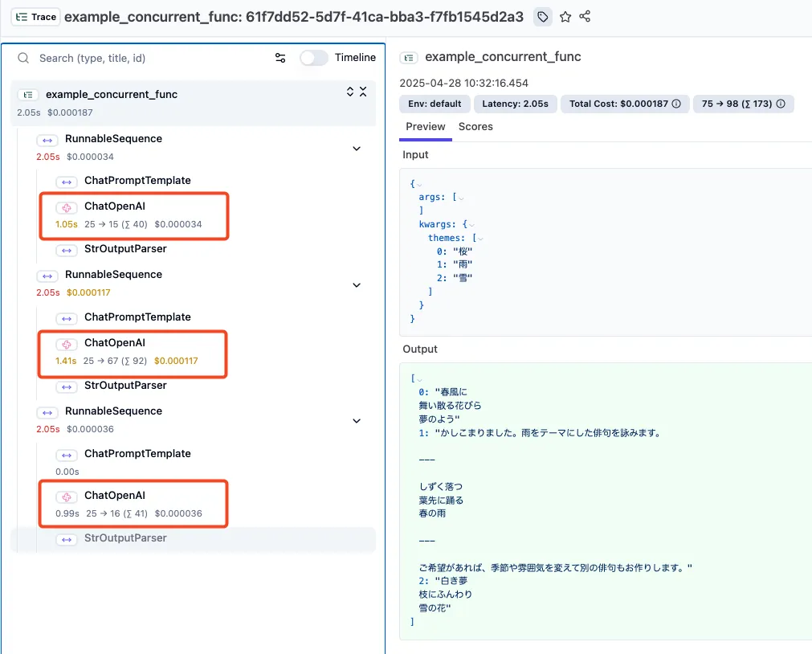This screenshot has height=654, width=812.
Task: Toggle the Timeline switch
Action: [x=313, y=58]
